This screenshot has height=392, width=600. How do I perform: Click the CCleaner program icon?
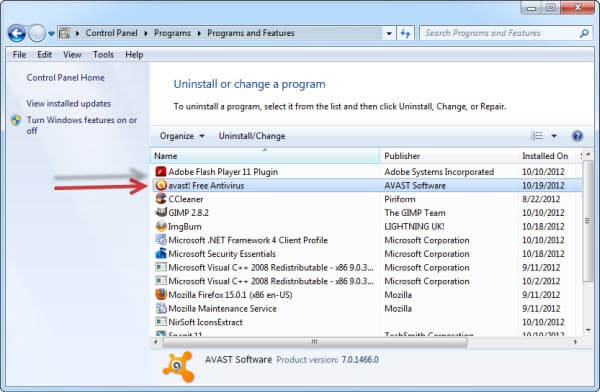coord(161,199)
